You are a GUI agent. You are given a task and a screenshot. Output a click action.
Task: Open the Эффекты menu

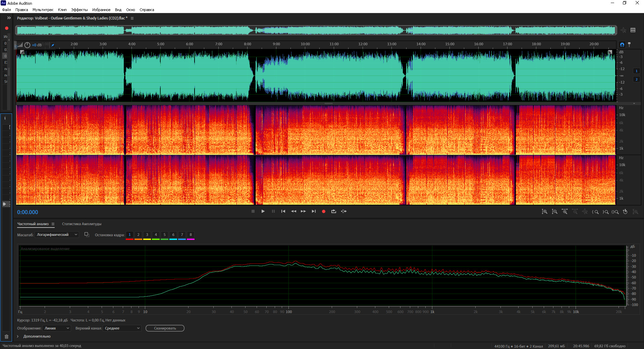[x=79, y=10]
